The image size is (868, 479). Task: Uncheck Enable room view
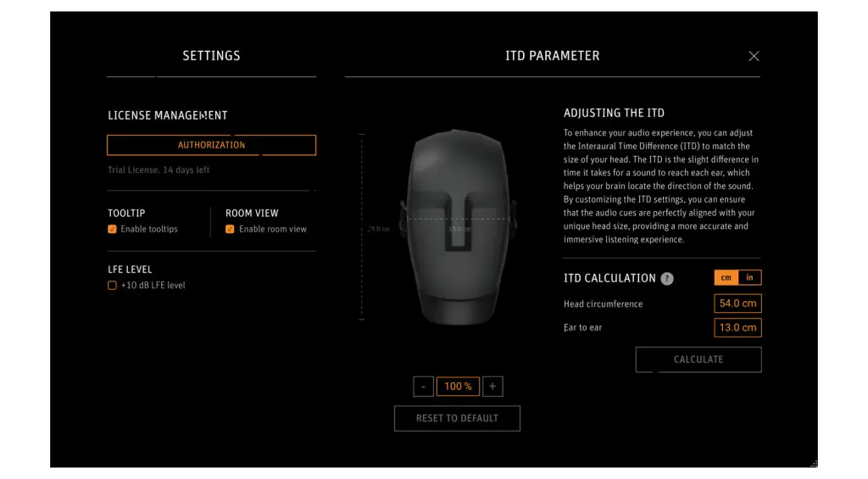click(230, 229)
